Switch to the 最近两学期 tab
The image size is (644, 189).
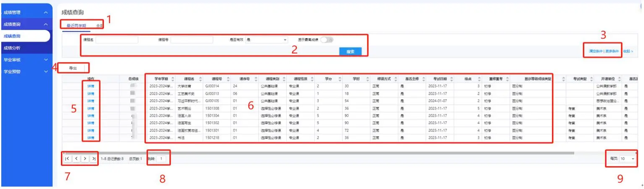(76, 26)
